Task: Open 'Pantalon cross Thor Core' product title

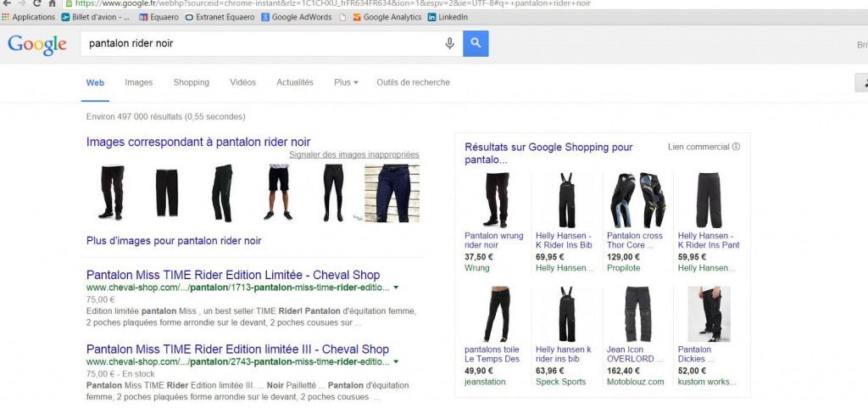Action: (634, 240)
